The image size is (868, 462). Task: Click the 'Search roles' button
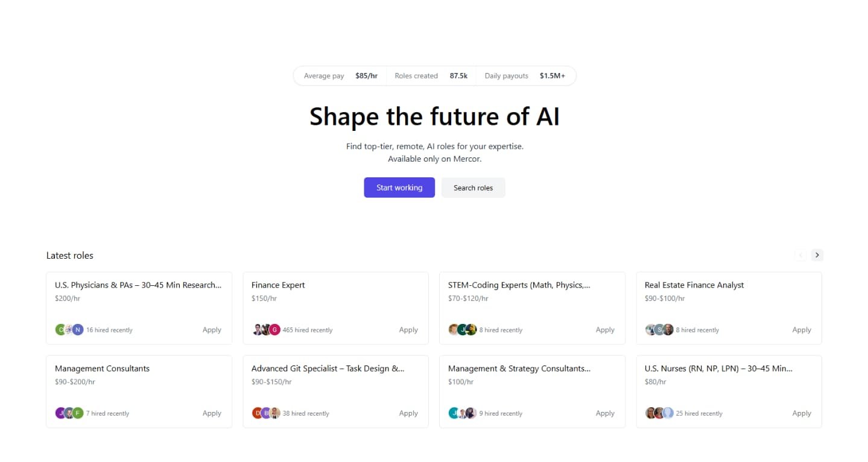coord(473,187)
